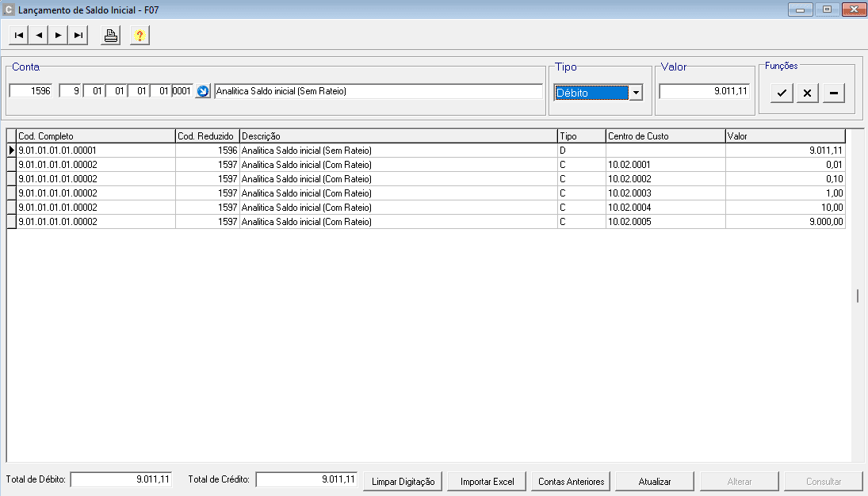Cancel entry with X function button
Viewport: 868px width, 496px height.
coord(807,93)
